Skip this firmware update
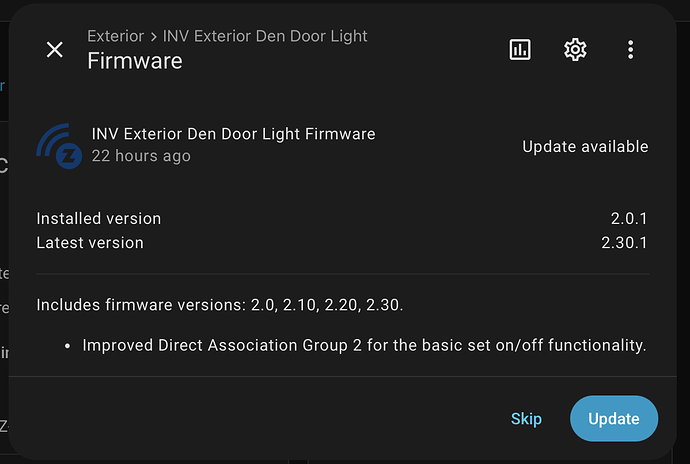This screenshot has height=464, width=690. tap(526, 419)
